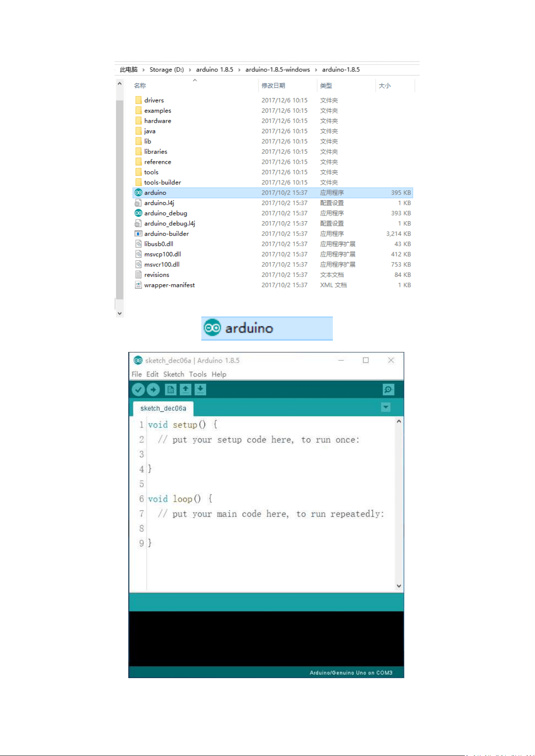Click the code editor scrollbar down arrow
The image size is (535, 756).
399,586
